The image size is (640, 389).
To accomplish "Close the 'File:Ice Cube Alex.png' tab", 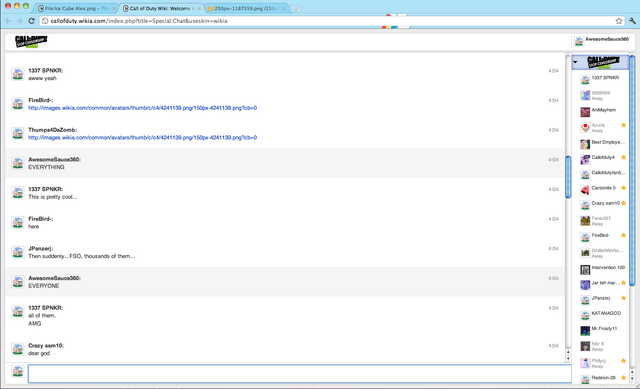I will pyautogui.click(x=114, y=9).
